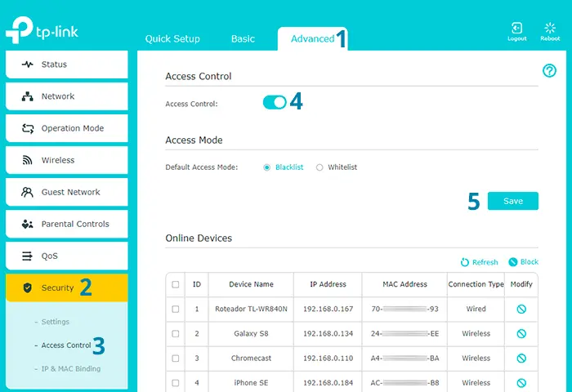Click the Operation Mode arrows icon
The image size is (572, 392).
[27, 128]
